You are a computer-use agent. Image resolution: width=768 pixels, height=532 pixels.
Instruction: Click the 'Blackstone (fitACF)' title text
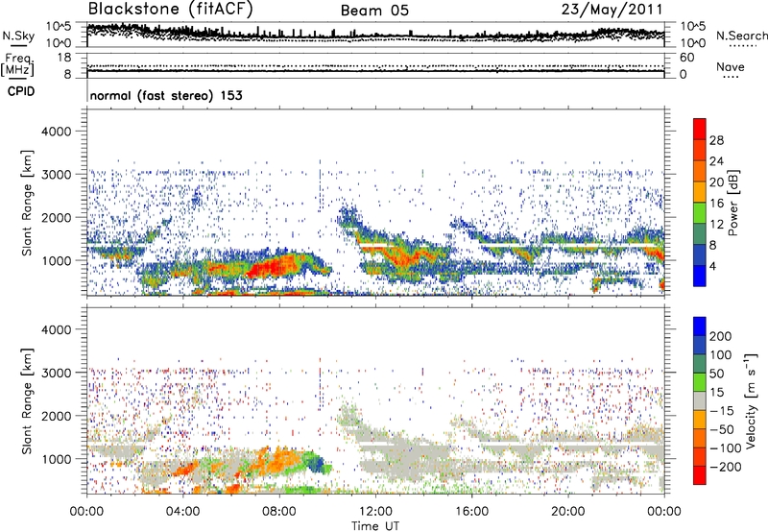click(x=170, y=10)
